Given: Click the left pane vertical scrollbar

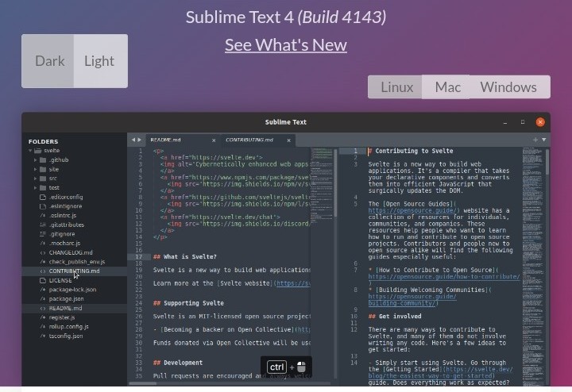Looking at the screenshot, I should coord(335,183).
